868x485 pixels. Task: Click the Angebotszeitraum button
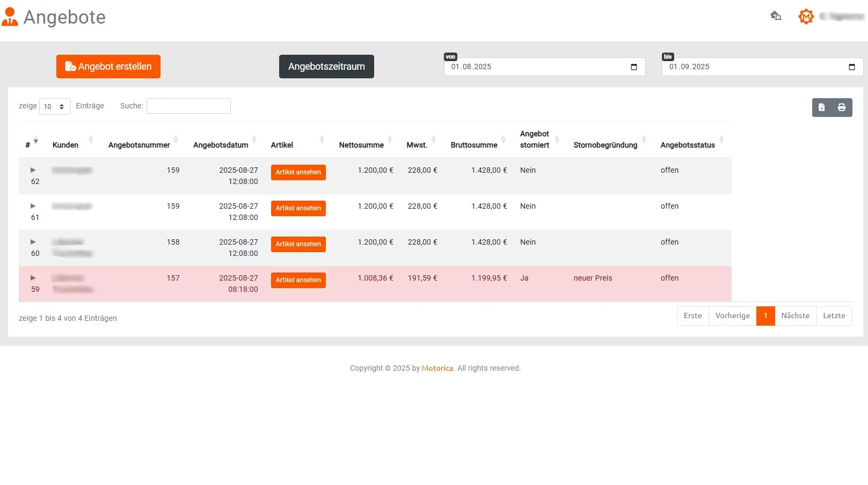point(326,67)
